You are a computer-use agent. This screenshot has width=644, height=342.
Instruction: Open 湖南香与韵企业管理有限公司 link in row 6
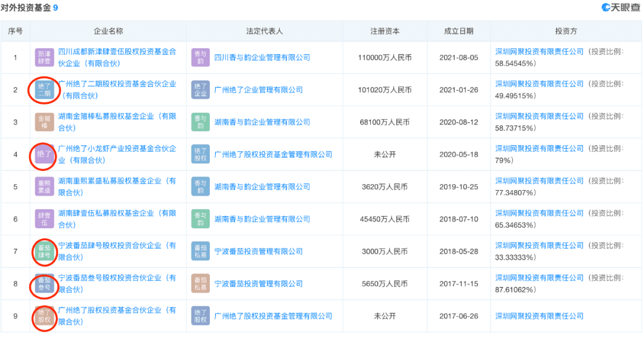click(262, 219)
